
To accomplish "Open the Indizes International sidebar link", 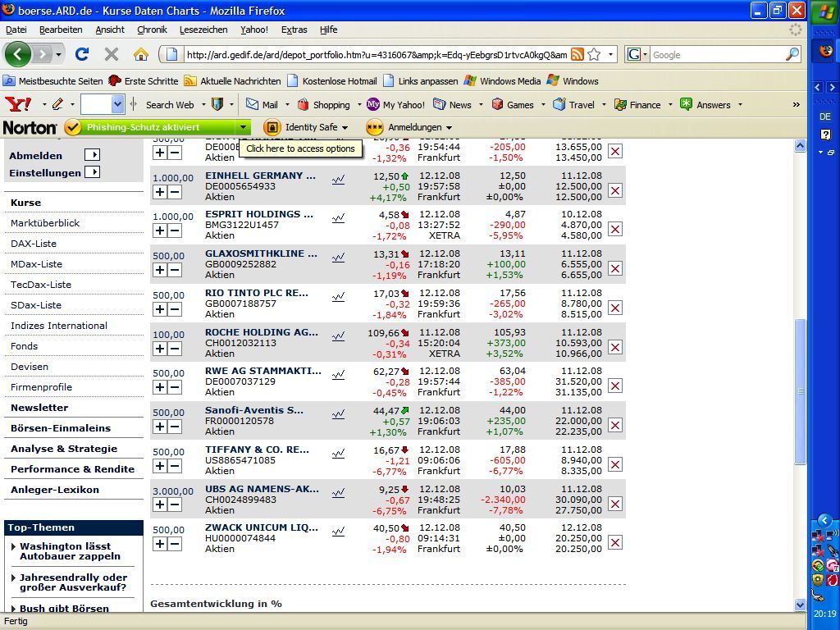I will [x=59, y=326].
